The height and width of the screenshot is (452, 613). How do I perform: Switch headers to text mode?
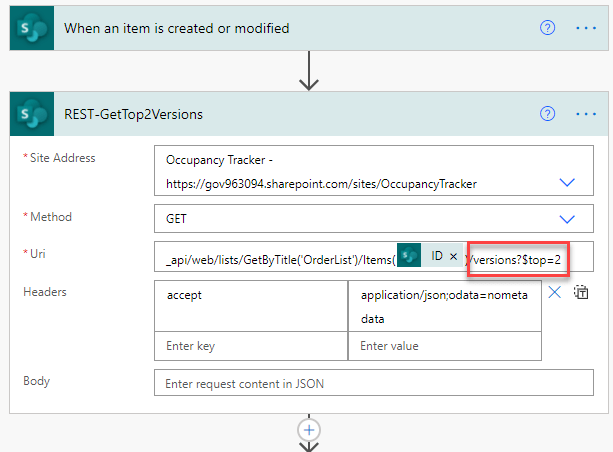click(581, 292)
